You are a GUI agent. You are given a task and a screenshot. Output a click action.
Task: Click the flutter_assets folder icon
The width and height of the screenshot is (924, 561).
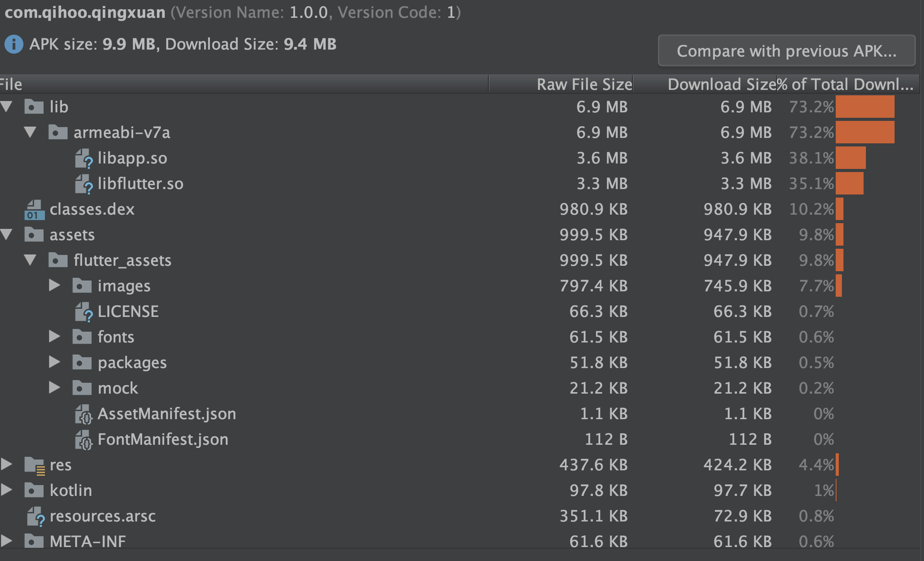coord(58,260)
